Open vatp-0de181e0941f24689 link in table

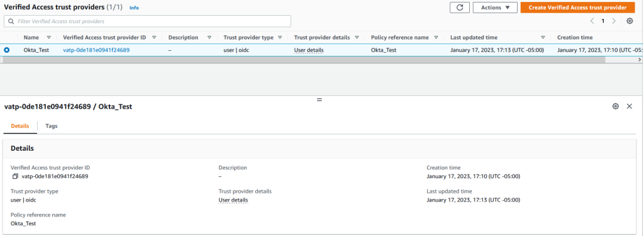click(x=96, y=50)
